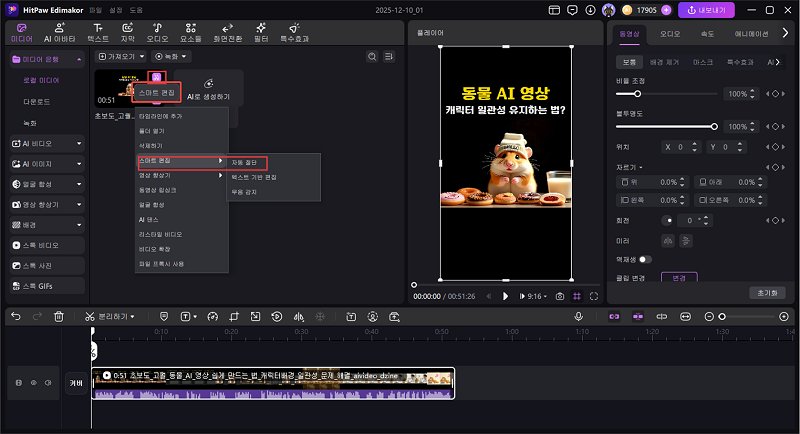Image resolution: width=800 pixels, height=434 pixels.
Task: Click the media list sort icon
Action: [389, 57]
